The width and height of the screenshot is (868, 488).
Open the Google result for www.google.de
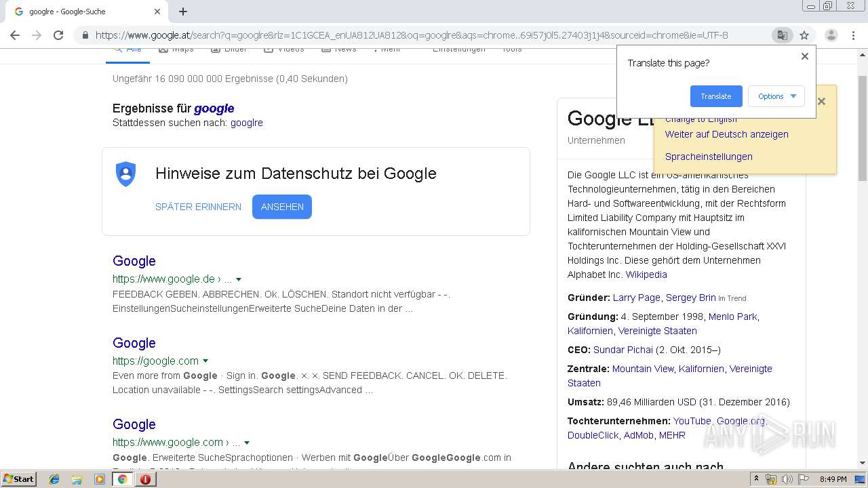tap(134, 261)
